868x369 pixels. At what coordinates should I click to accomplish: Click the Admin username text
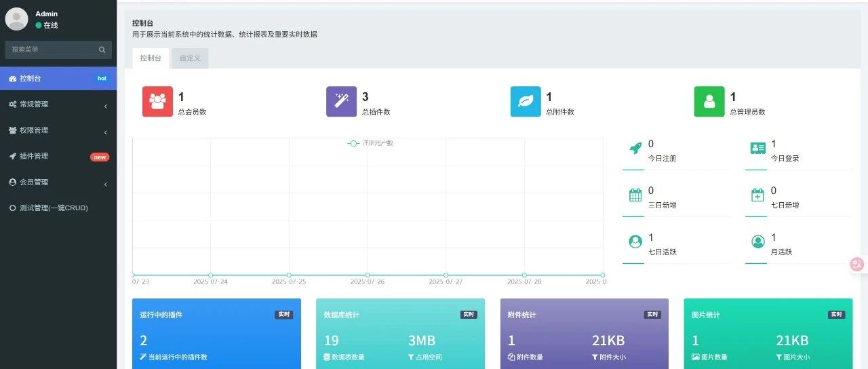(47, 14)
